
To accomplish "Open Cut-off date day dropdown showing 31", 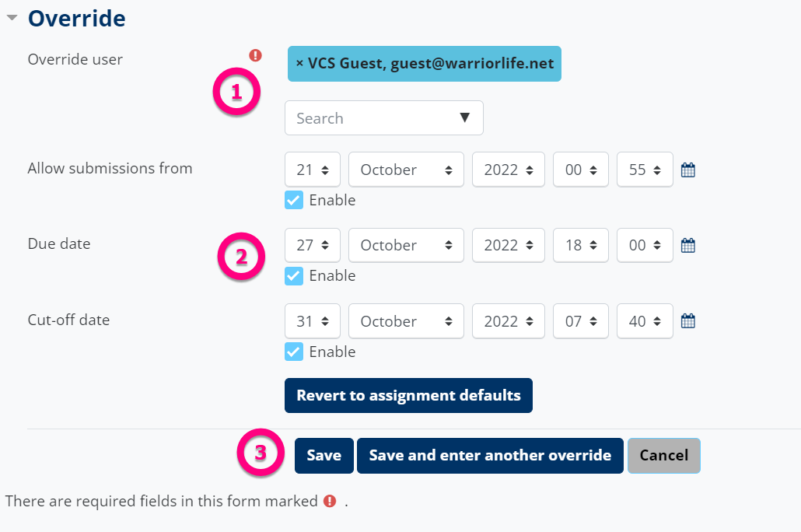I will point(312,321).
